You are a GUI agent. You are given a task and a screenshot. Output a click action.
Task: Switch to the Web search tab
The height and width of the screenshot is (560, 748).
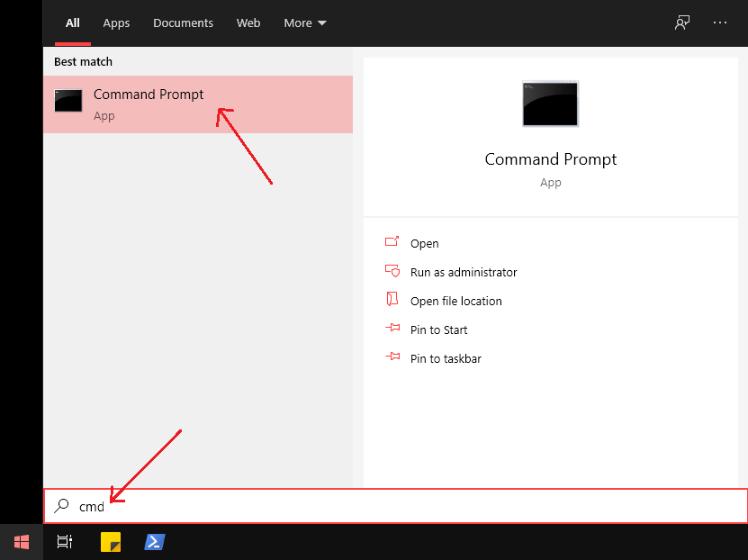click(x=248, y=23)
